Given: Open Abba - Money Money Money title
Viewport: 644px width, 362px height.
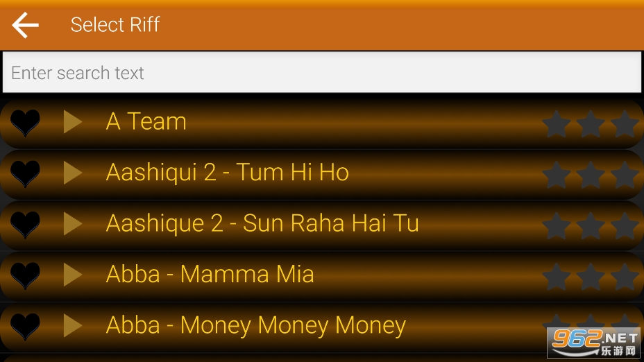Looking at the screenshot, I should pyautogui.click(x=255, y=326).
